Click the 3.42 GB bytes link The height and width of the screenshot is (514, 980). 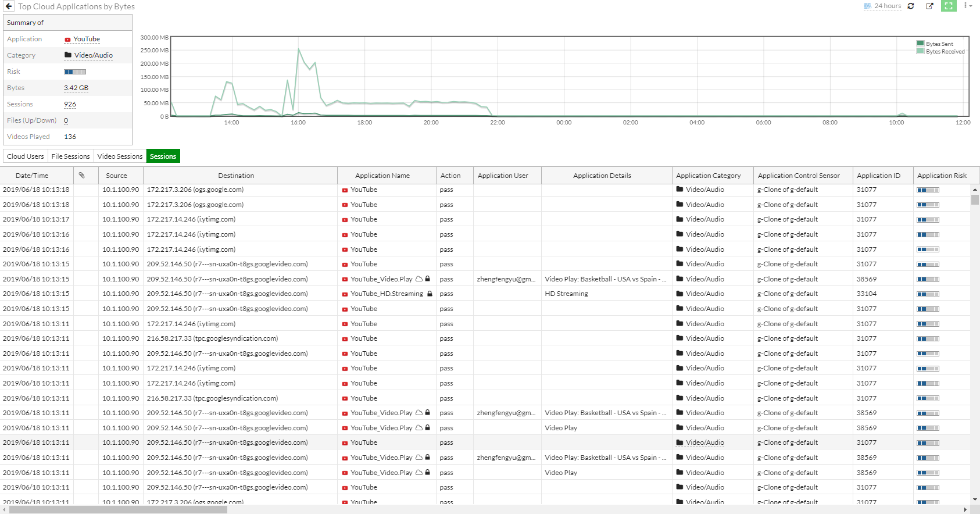76,88
